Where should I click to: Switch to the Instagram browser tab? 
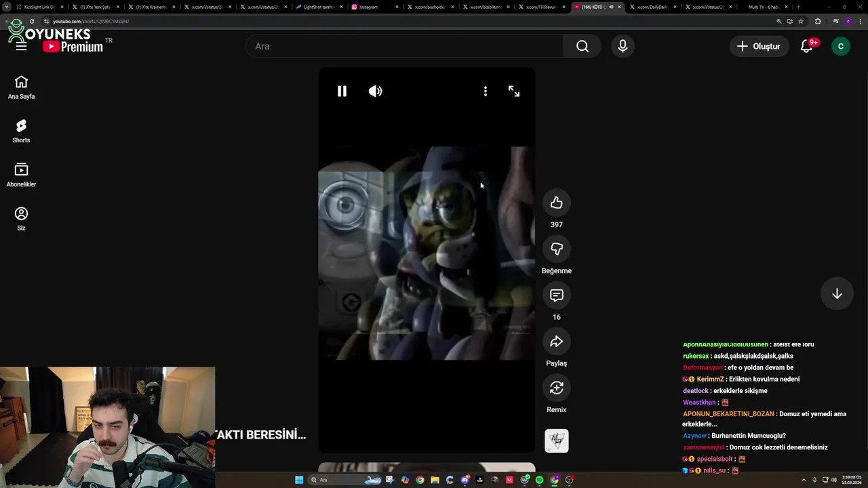(x=374, y=7)
